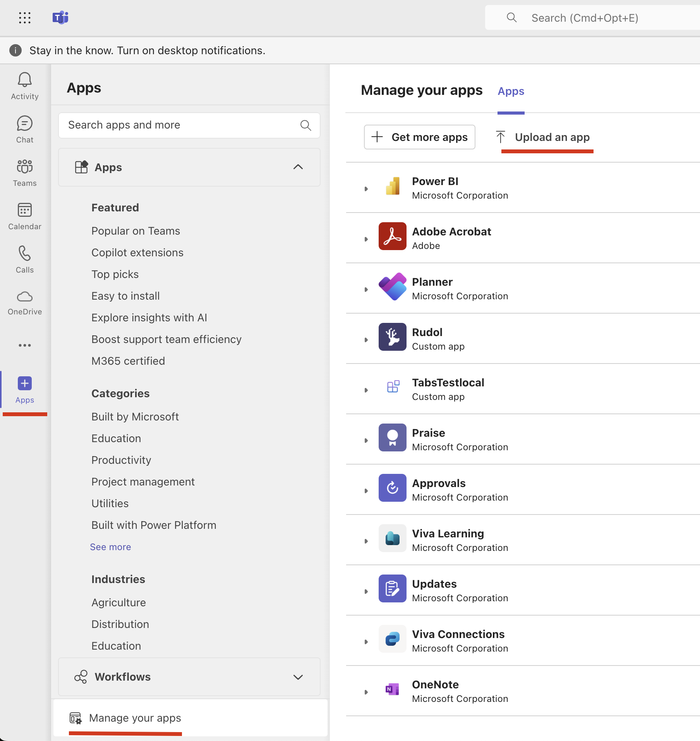Screen dimensions: 700x741
Task: Select Copilot extensions
Action: 137,253
